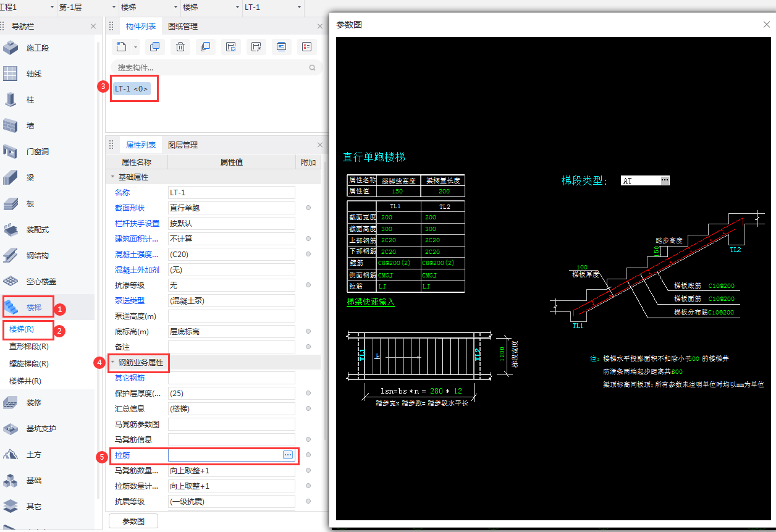Open the first 楼梯 category dropdown
The width and height of the screenshot is (776, 532).
175,7
